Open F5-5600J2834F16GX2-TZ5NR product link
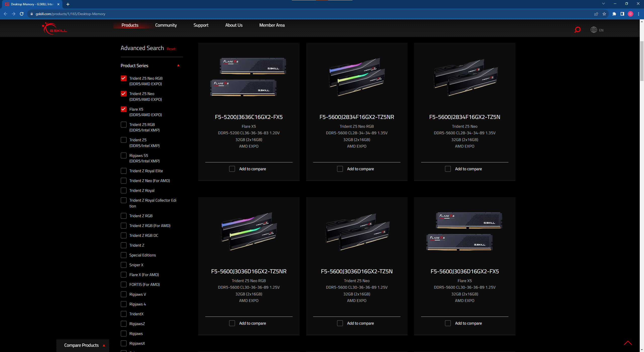The image size is (644, 352). [357, 117]
